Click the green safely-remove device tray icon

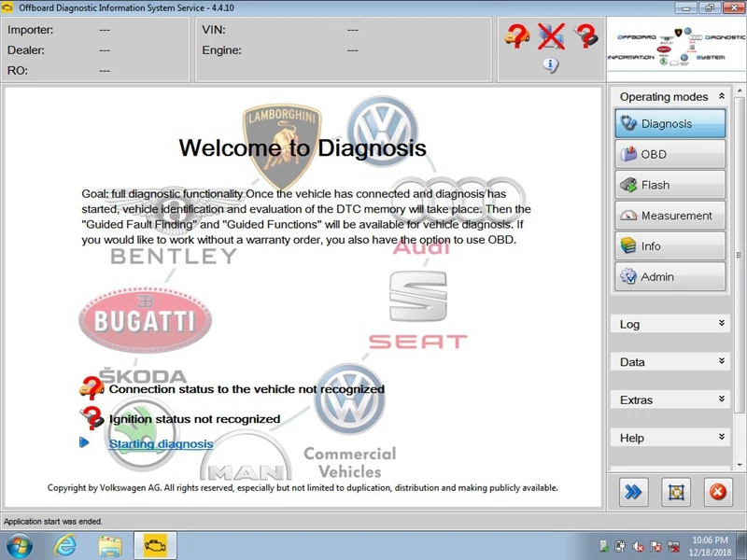pos(603,547)
